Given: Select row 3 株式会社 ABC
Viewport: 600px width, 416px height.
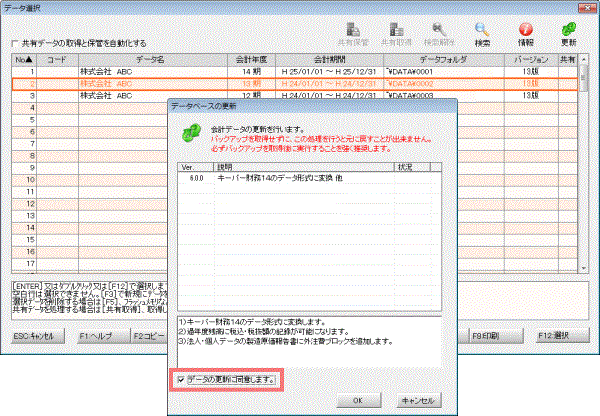Looking at the screenshot, I should point(295,95).
